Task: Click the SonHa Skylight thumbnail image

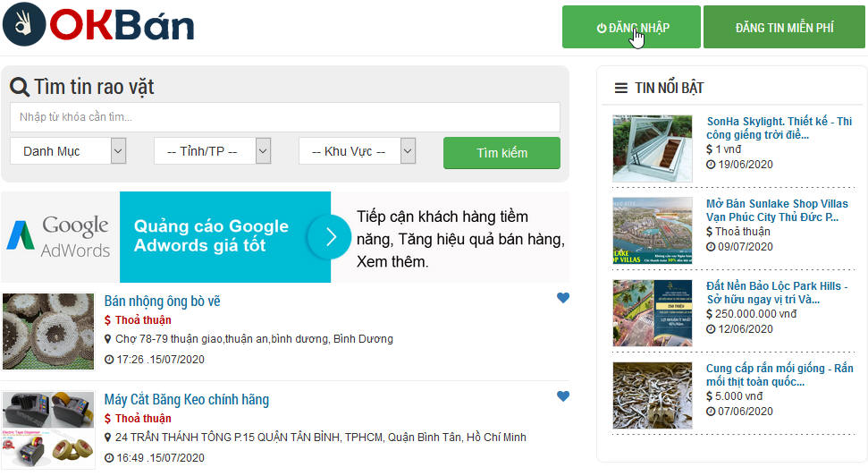Action: 652,149
